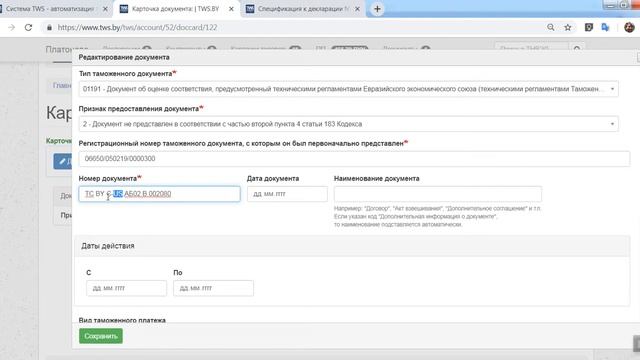Click the 'Номер документа' input field
This screenshot has width=640, height=360.
click(159, 194)
